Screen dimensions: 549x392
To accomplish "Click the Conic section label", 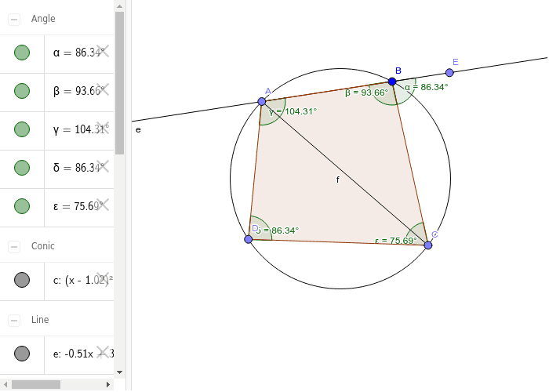I will pyautogui.click(x=42, y=246).
